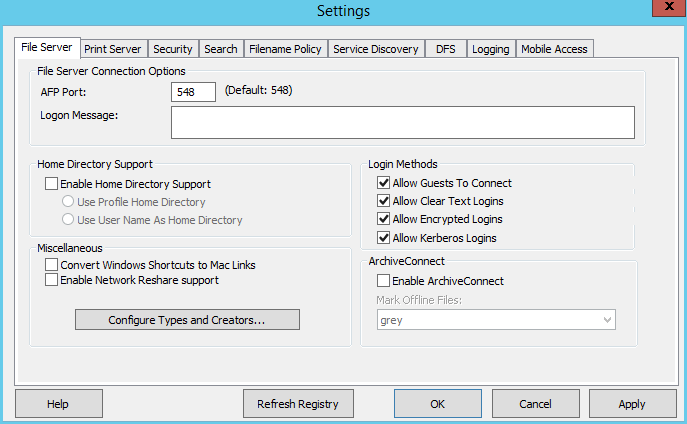This screenshot has height=424, width=687.
Task: Select the Mobile Access tab
Action: [x=555, y=49]
